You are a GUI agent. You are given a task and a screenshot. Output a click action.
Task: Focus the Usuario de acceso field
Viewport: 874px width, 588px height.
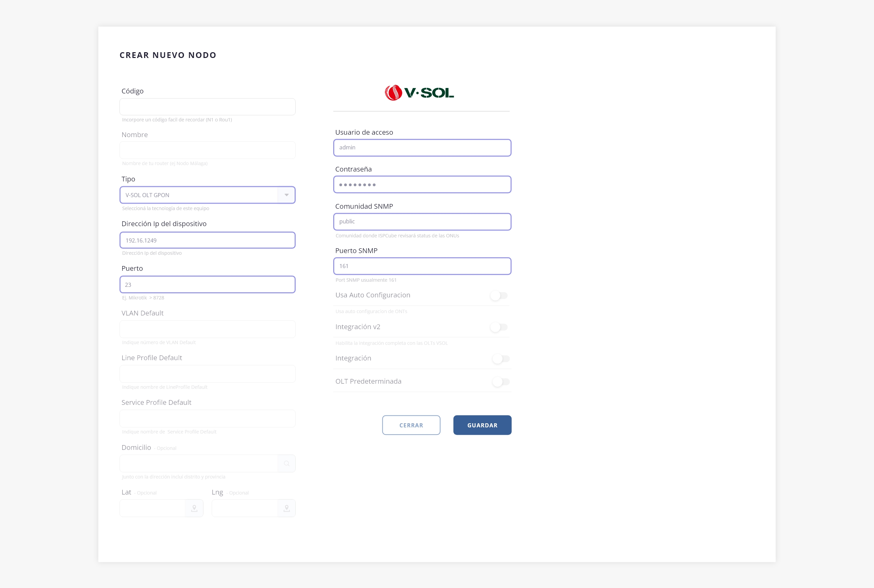pos(422,148)
